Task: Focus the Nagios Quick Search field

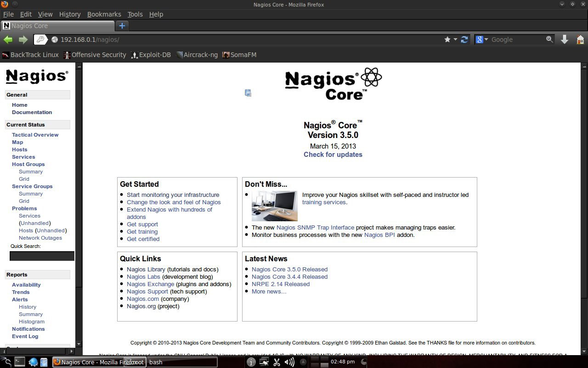Action: pos(42,256)
